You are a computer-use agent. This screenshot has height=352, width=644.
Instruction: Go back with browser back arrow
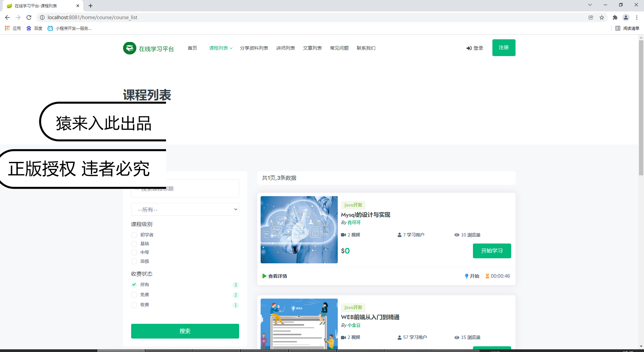pos(7,17)
